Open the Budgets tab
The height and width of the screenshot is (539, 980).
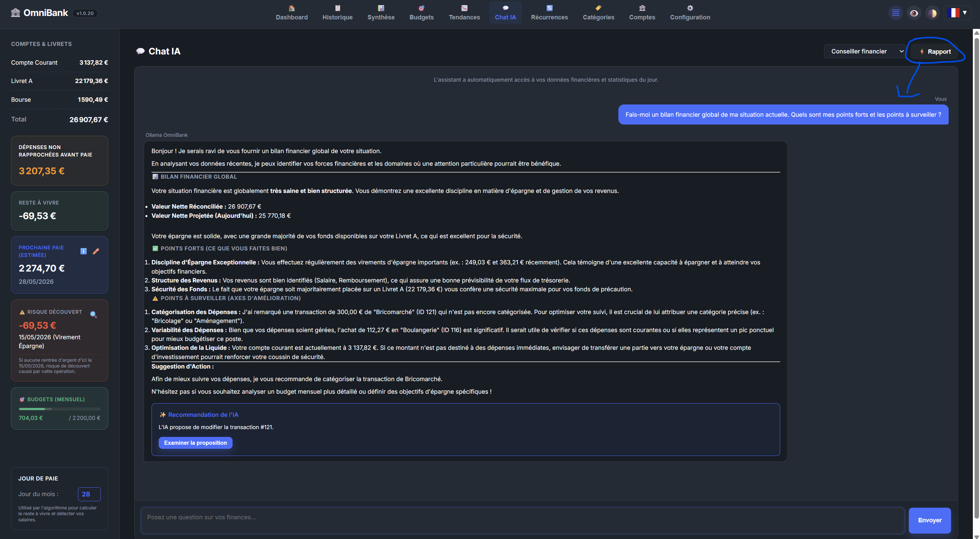tap(422, 13)
